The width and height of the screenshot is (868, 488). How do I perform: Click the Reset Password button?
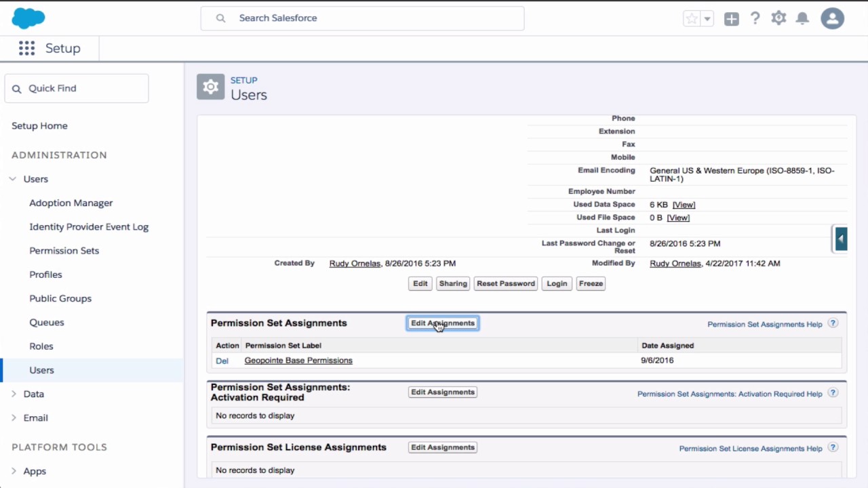pos(506,283)
